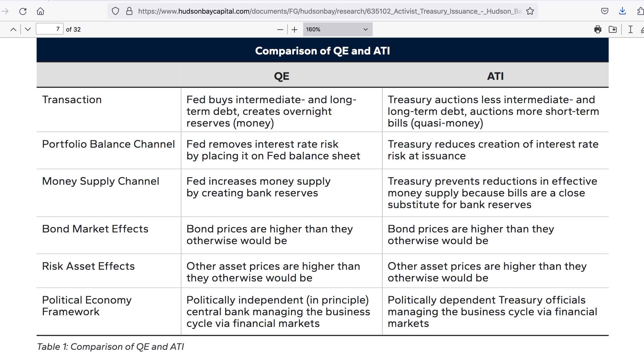644x354 pixels.
Task: Click the hudsonbaycapital.com address bar
Action: point(322,11)
